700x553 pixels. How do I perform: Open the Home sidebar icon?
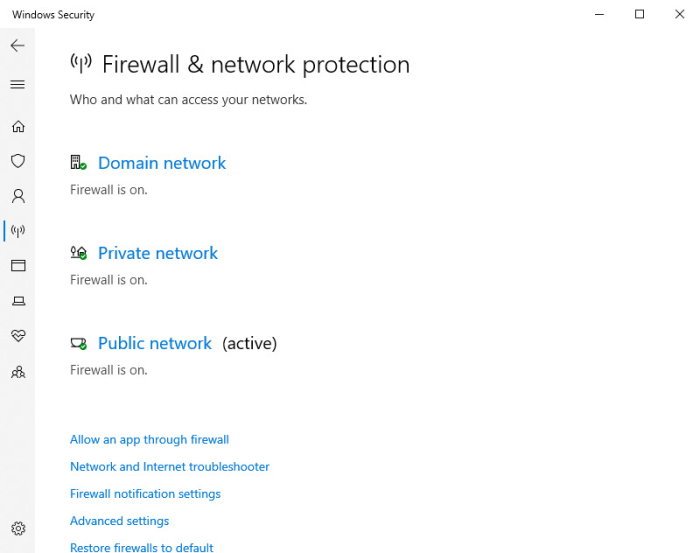pos(18,126)
